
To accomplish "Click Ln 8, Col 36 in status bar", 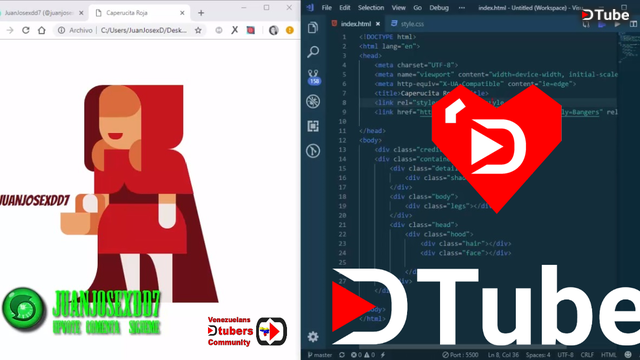I will [x=503, y=355].
